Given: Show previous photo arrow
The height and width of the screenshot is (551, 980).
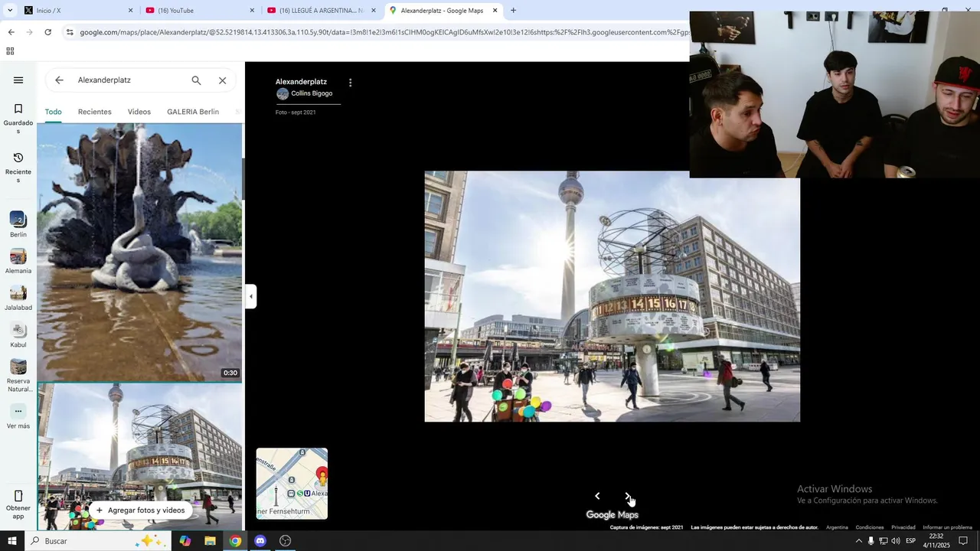Looking at the screenshot, I should (597, 496).
